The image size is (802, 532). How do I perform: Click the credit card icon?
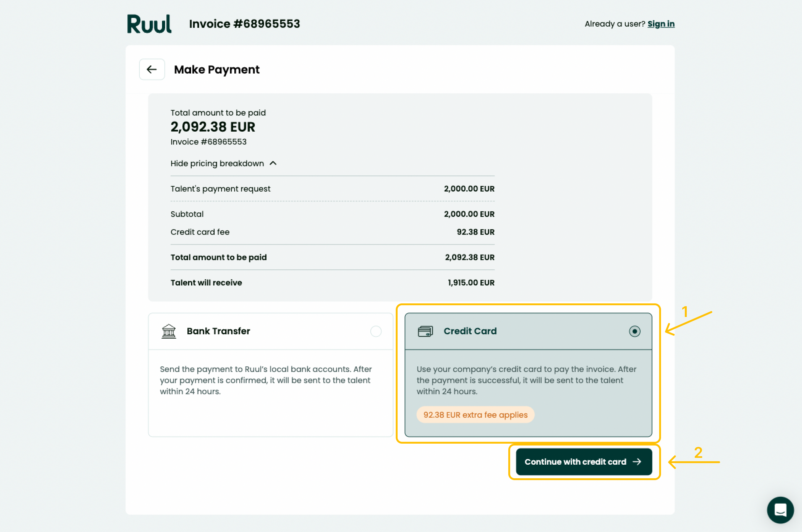pos(425,331)
